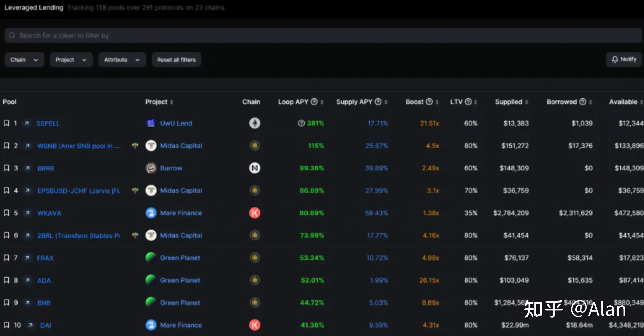644x336 pixels.
Task: Open external link arrow for FRAX
Action: point(27,258)
